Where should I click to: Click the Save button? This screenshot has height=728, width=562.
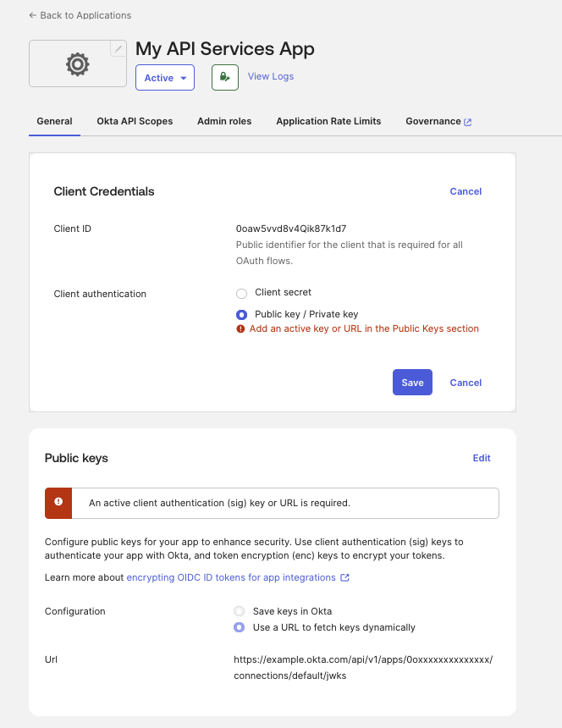point(412,382)
